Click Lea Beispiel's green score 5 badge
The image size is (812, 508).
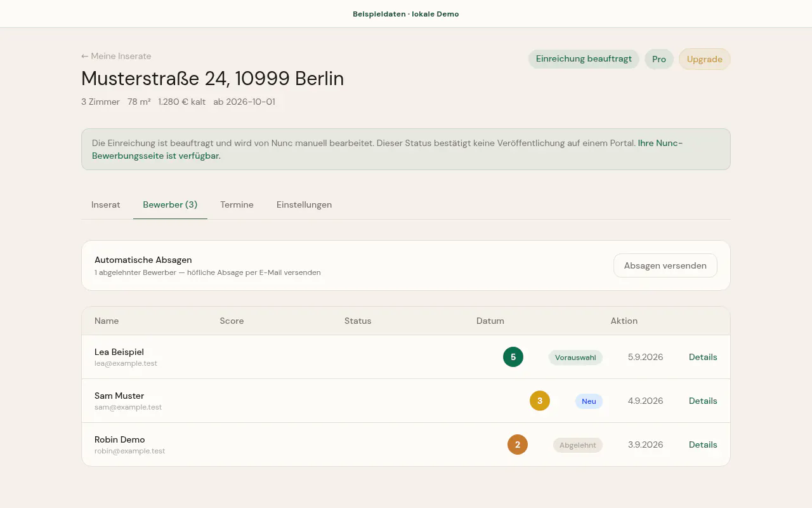513,357
